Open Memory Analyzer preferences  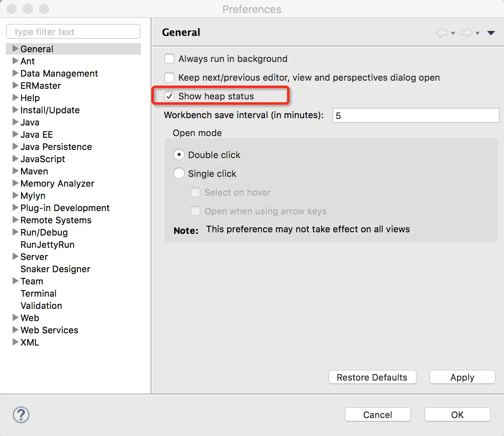click(57, 183)
